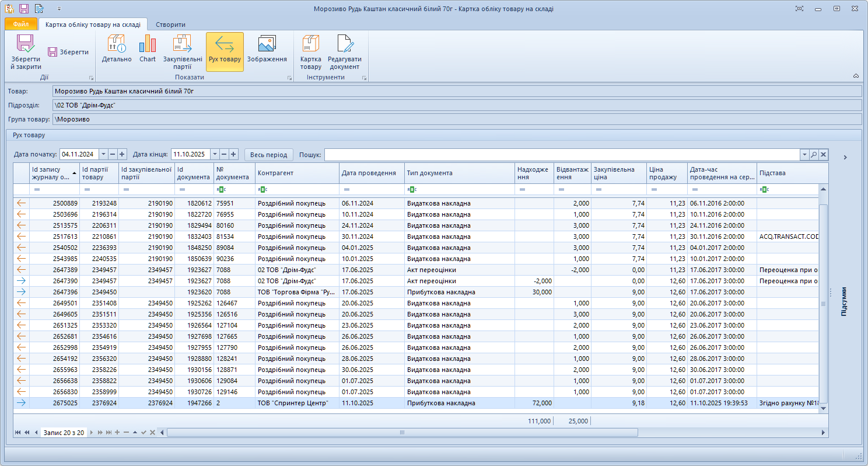Open the Дата кінця date dropdown
This screenshot has width=868, height=466.
(214, 154)
